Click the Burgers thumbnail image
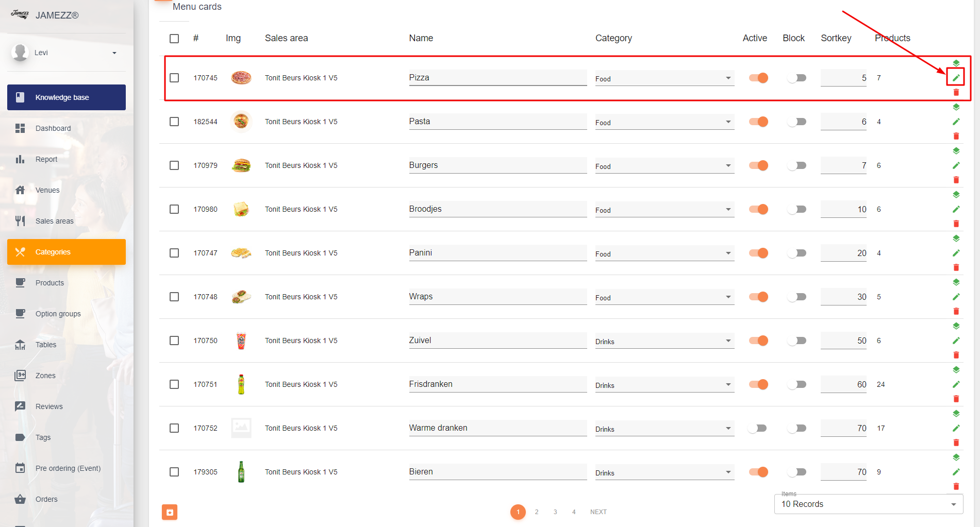The width and height of the screenshot is (980, 527). click(x=241, y=165)
